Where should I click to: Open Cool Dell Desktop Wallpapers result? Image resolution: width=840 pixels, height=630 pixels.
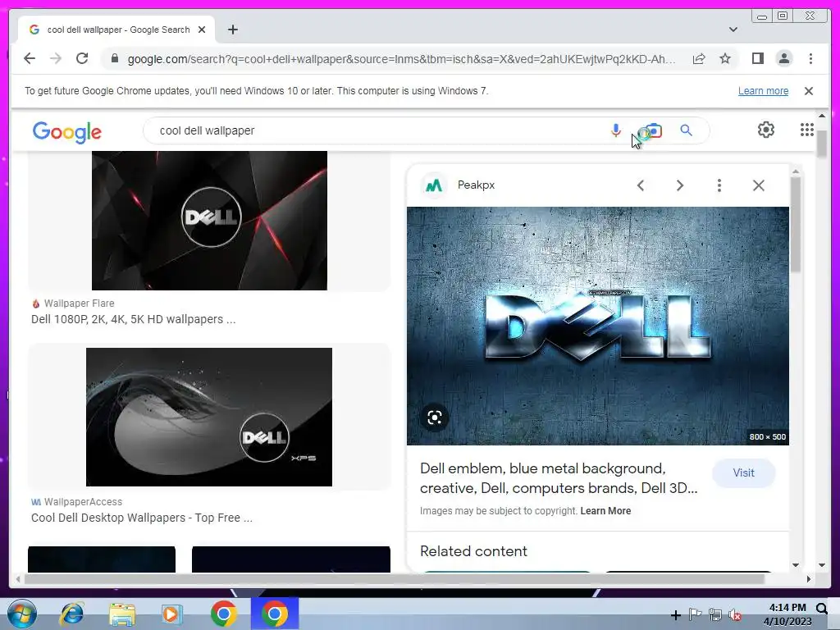[x=142, y=518]
